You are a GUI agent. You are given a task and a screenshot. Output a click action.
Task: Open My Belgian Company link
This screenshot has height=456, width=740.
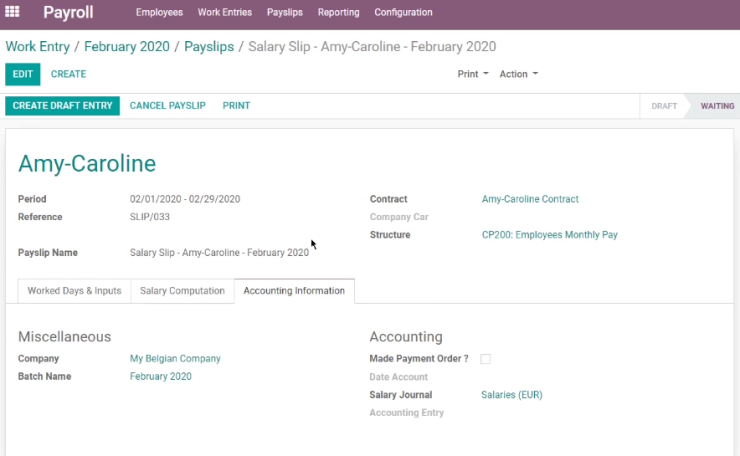(175, 359)
